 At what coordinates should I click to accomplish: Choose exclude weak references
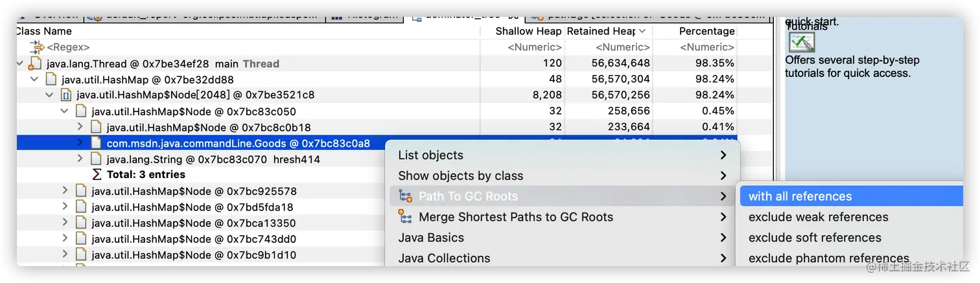click(851, 217)
